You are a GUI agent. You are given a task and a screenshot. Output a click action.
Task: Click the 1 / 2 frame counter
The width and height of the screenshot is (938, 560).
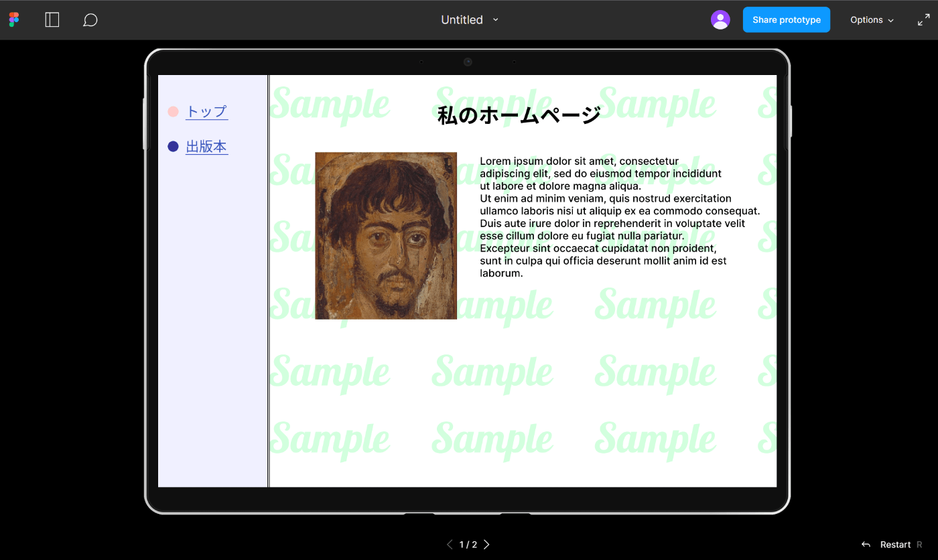click(468, 545)
